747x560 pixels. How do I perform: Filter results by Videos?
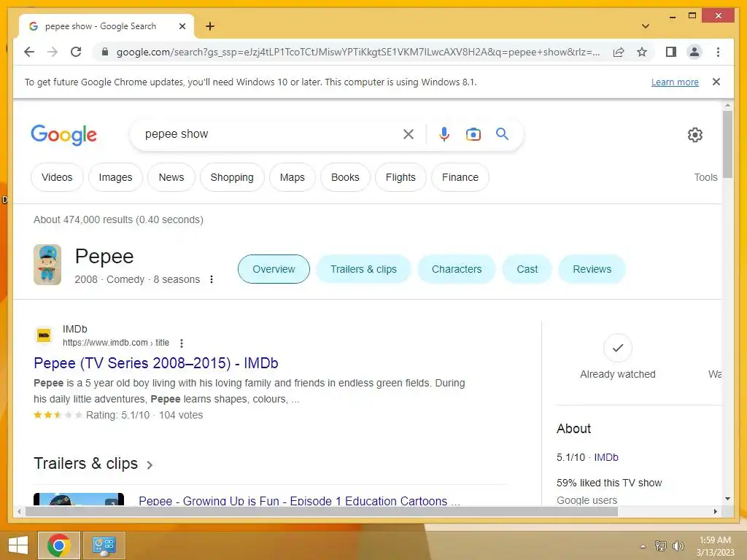click(57, 177)
